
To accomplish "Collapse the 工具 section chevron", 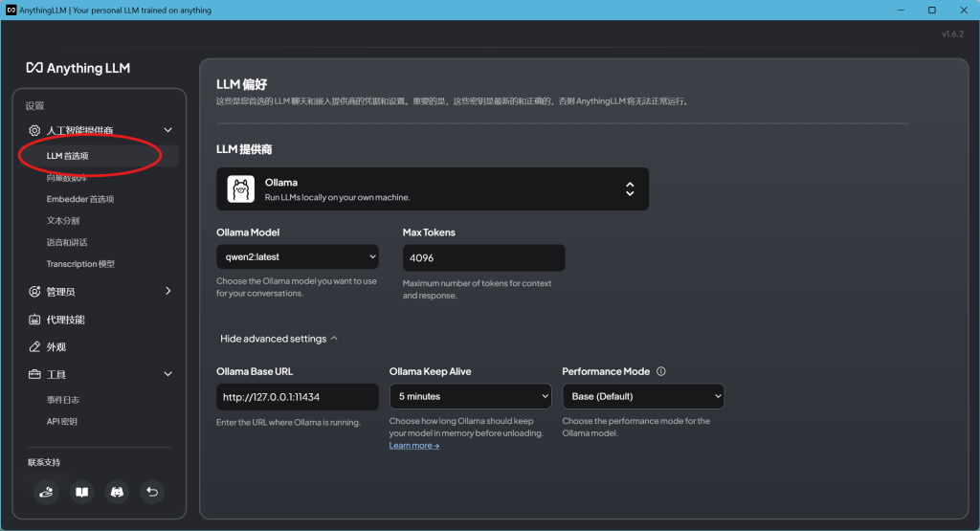I will 168,374.
